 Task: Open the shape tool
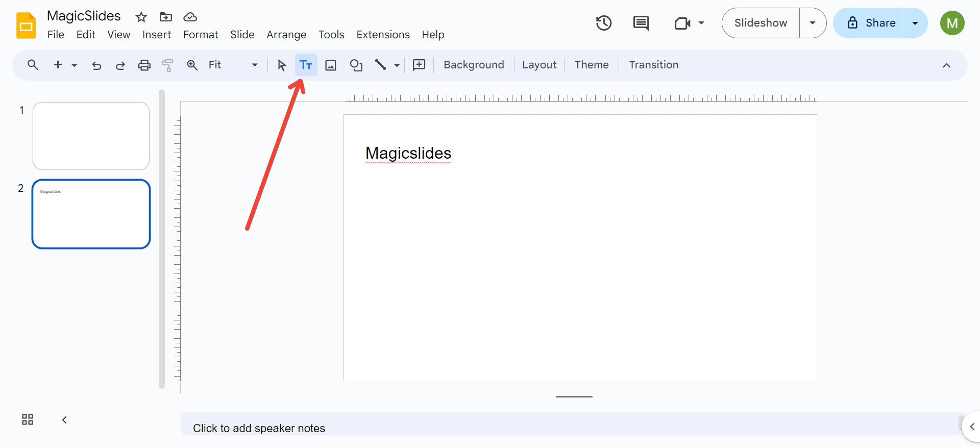coord(356,65)
